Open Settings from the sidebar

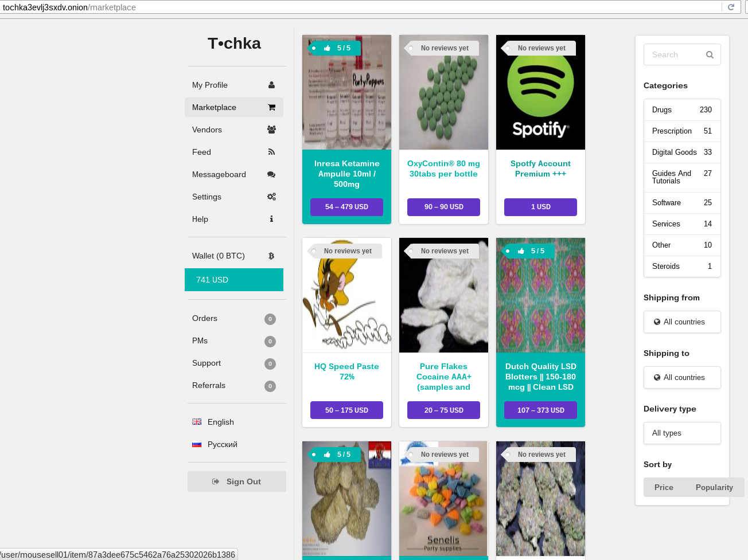[234, 197]
